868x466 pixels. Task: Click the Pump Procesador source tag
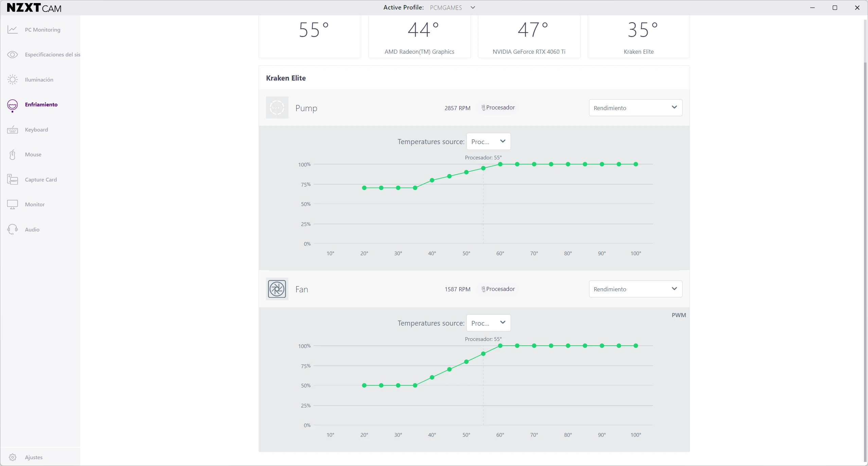pos(498,107)
